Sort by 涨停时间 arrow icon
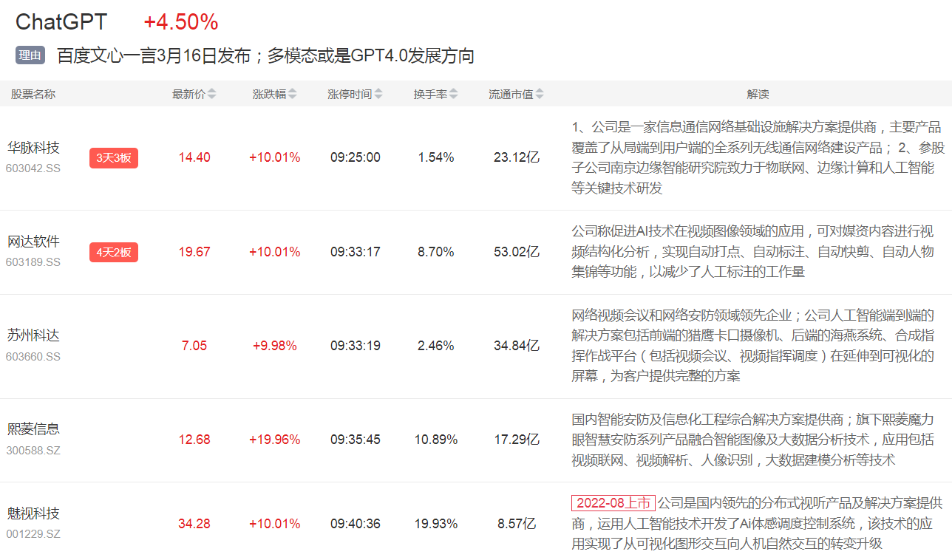952x560 pixels. click(x=378, y=95)
